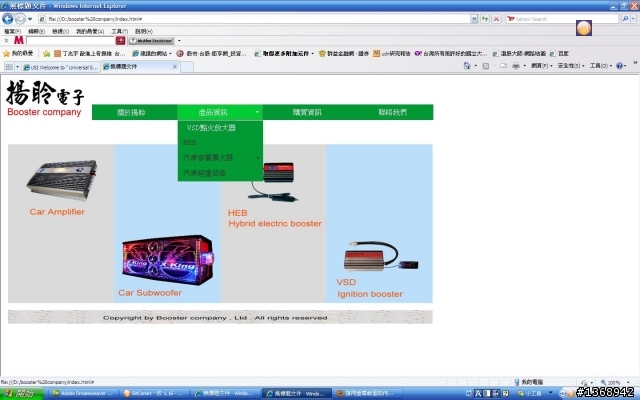Select 汽車超重低音 in the dropdown
This screenshot has width=640, height=400.
[x=220, y=173]
